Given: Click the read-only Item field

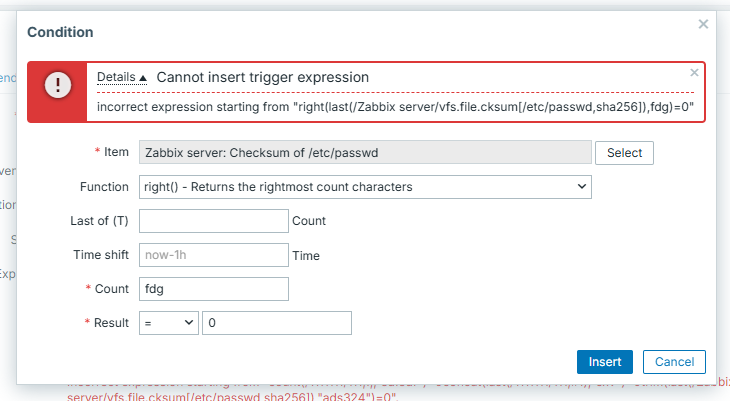Looking at the screenshot, I should click(x=365, y=153).
